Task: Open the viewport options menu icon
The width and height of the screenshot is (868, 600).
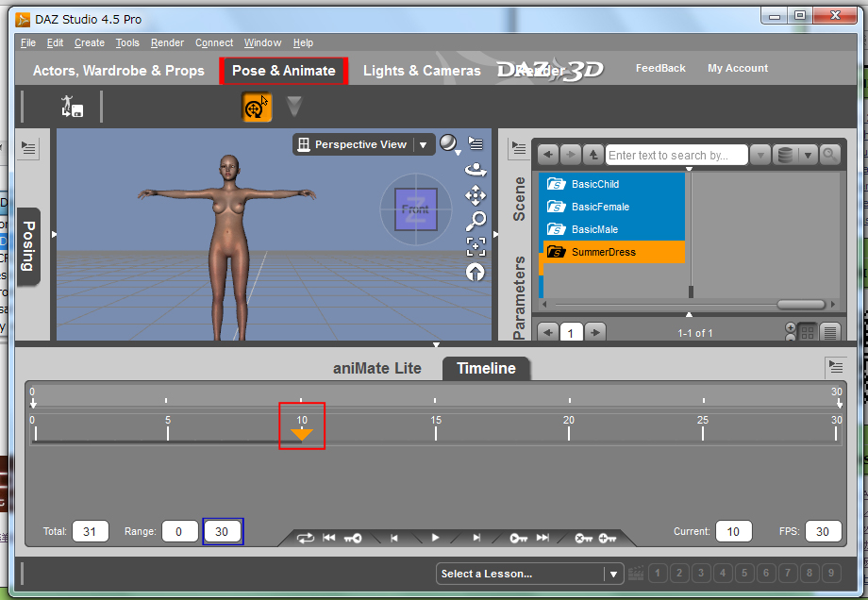Action: point(476,143)
